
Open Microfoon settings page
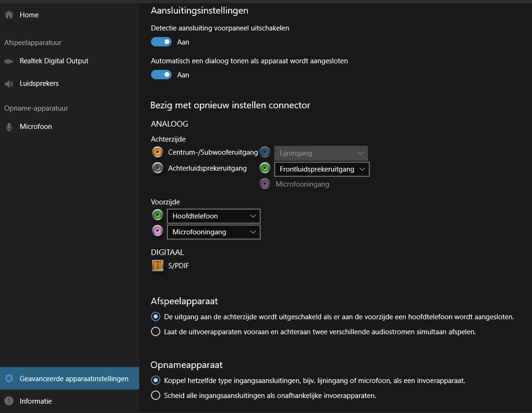tap(70, 126)
